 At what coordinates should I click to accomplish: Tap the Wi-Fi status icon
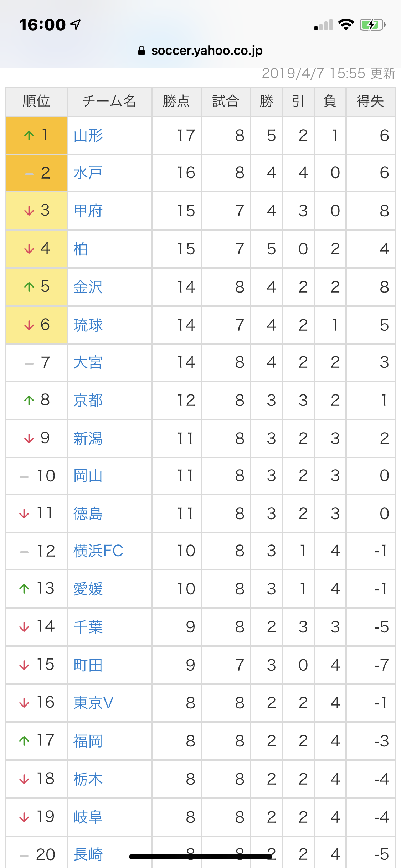click(346, 25)
